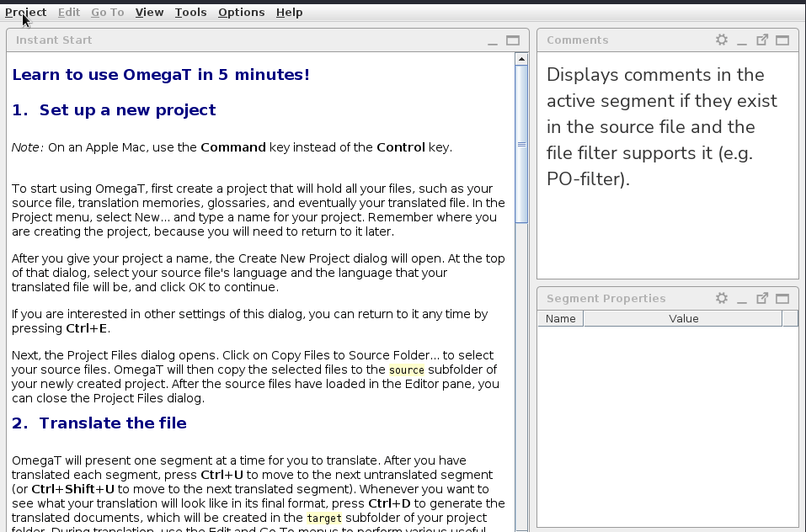Click the bold 'Ctrl+Shift+U' text
Viewport: 806px width, 532px height.
point(72,489)
